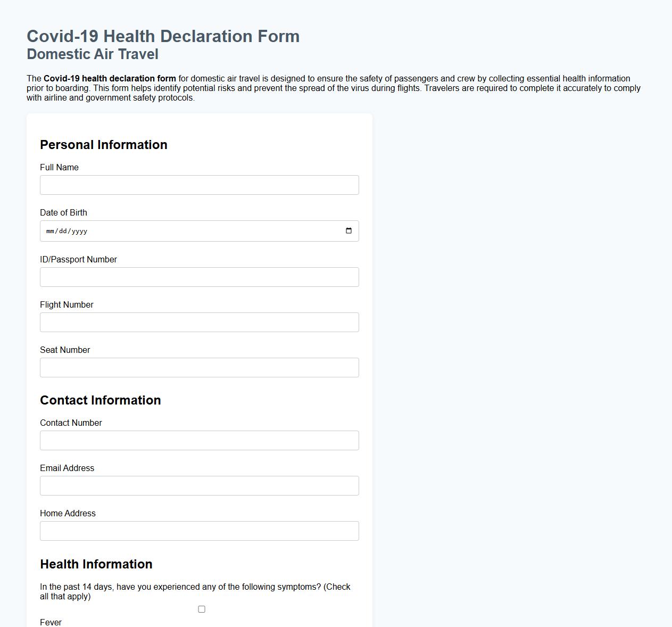The width and height of the screenshot is (672, 627).
Task: Select the ID/Passport Number field
Action: tap(199, 277)
